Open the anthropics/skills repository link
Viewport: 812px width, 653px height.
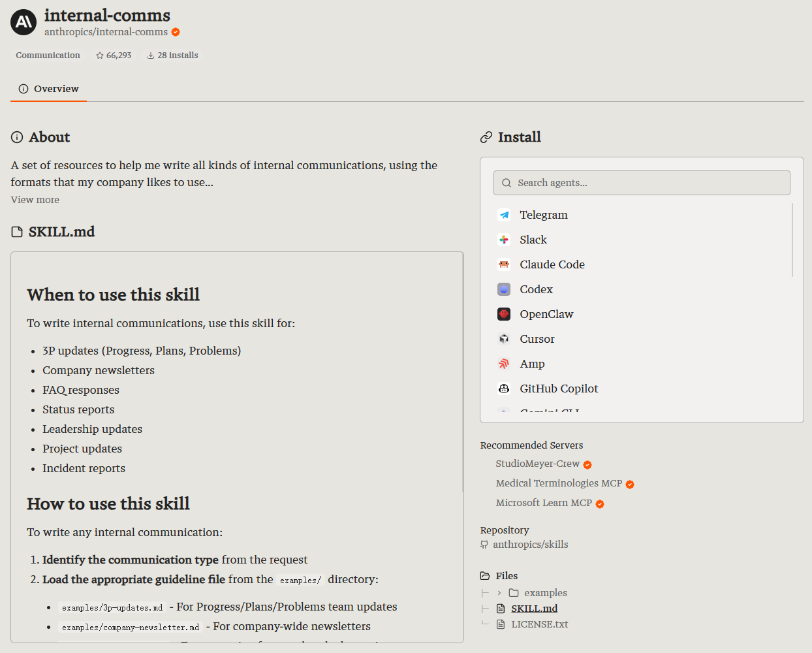531,545
